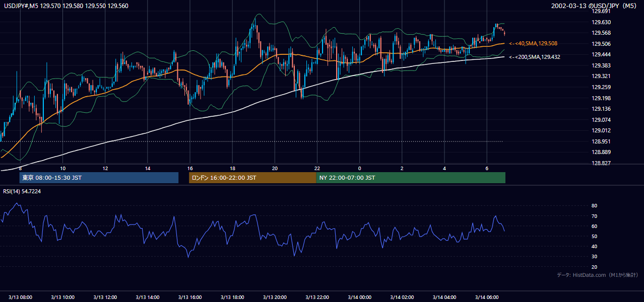Click the 3/13 10:00 time label
644x302 pixels.
62,297
